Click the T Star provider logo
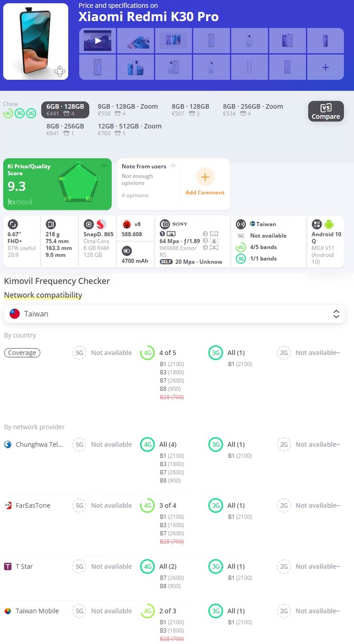This screenshot has height=644, width=354. [x=8, y=566]
